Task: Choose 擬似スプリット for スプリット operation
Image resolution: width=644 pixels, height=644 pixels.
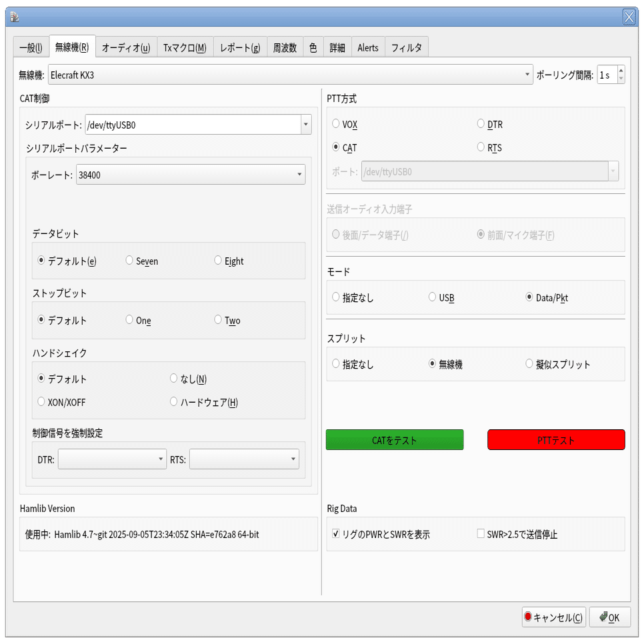Action: click(529, 364)
